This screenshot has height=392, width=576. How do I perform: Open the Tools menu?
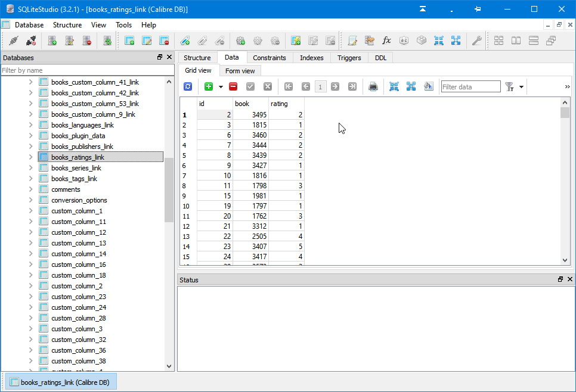124,25
